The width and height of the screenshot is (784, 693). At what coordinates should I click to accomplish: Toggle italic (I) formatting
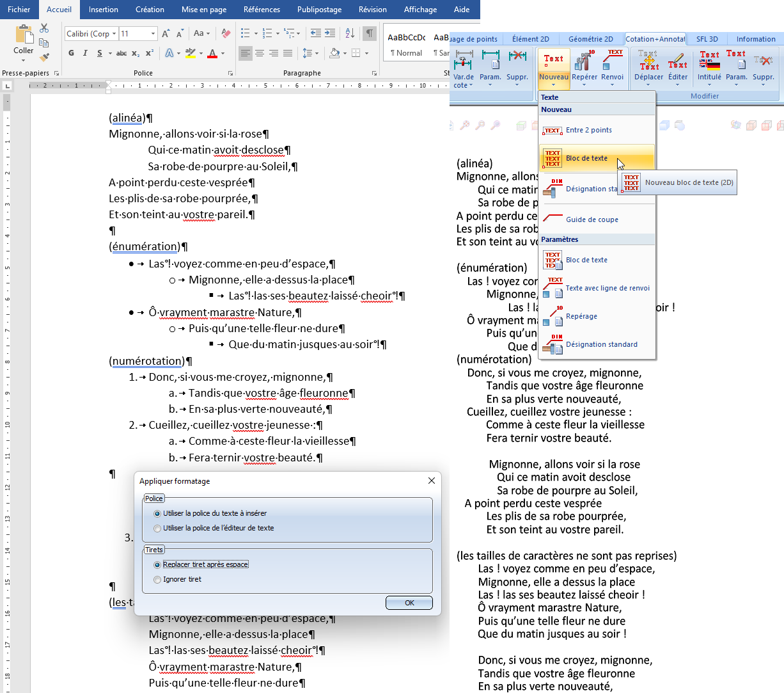click(85, 53)
